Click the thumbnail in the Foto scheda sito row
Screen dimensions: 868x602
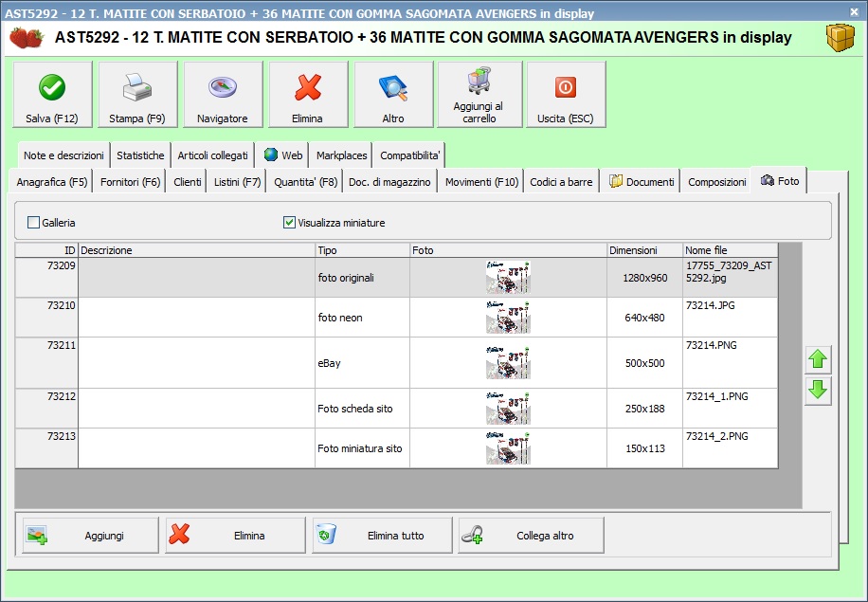point(508,409)
